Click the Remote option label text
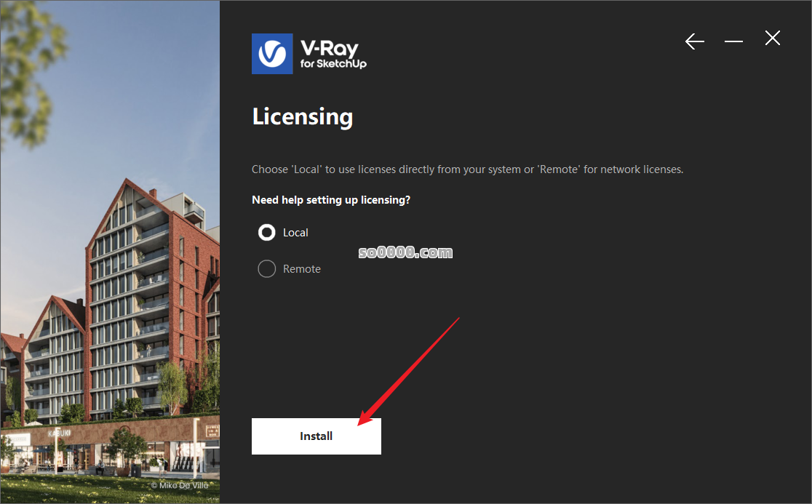This screenshot has height=504, width=812. tap(301, 269)
